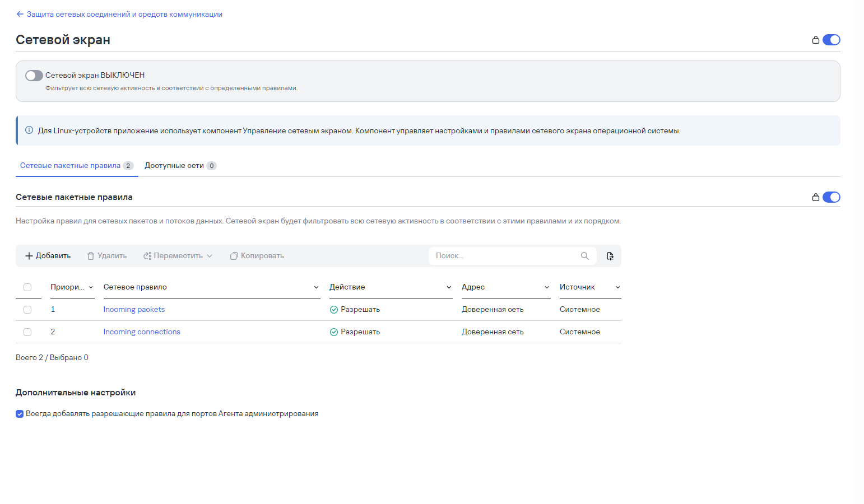Open the Адрес column dropdown
Viewport: 864px width, 504px height.
(547, 287)
